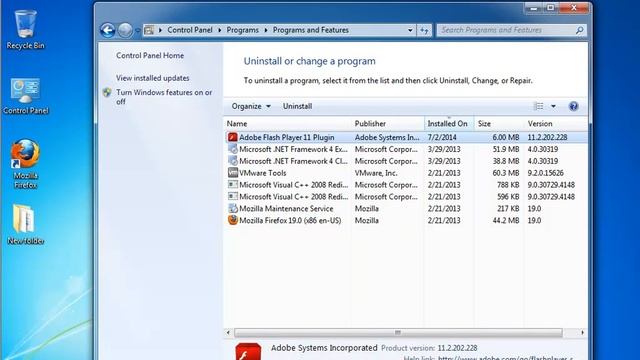Expand the arrow after Control Panel breadcrumb
The width and height of the screenshot is (640, 360).
(x=220, y=30)
